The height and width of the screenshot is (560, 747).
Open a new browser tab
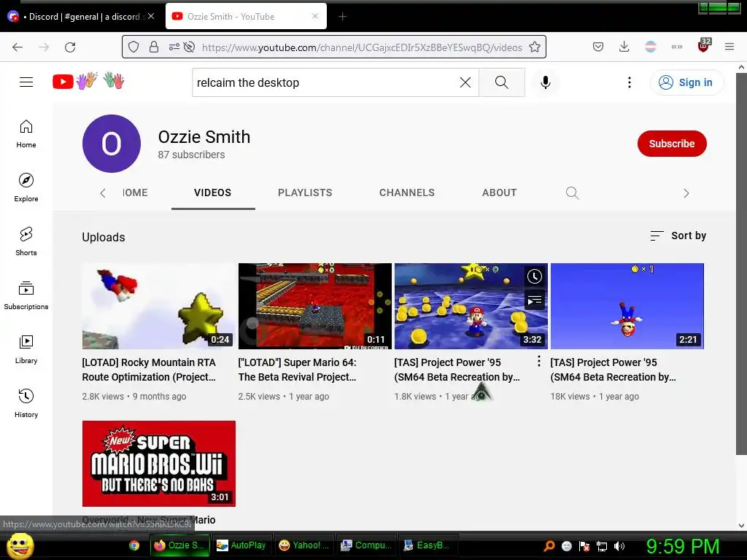point(342,17)
